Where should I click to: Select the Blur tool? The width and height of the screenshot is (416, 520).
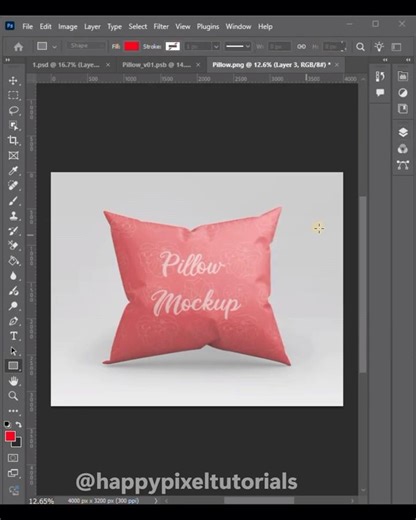[x=13, y=276]
